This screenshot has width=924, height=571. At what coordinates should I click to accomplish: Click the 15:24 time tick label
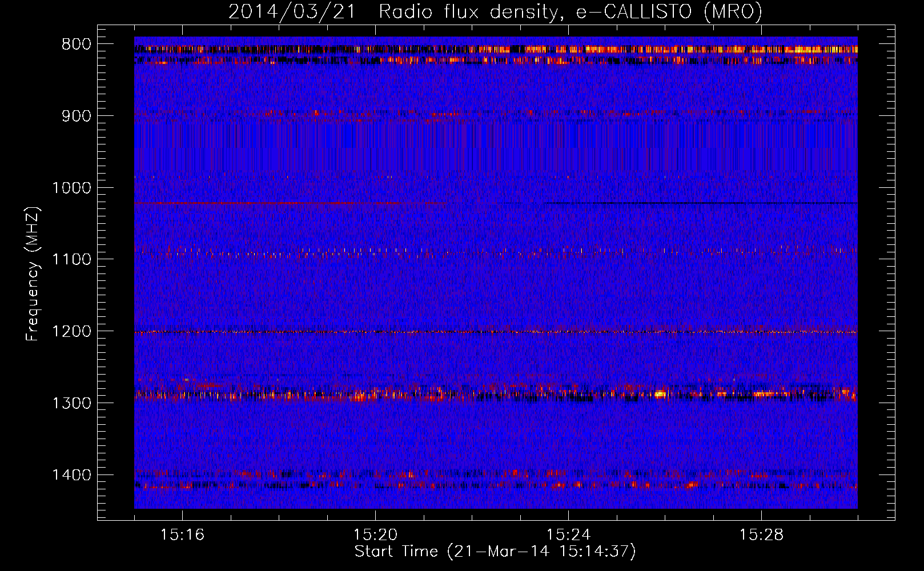point(568,535)
